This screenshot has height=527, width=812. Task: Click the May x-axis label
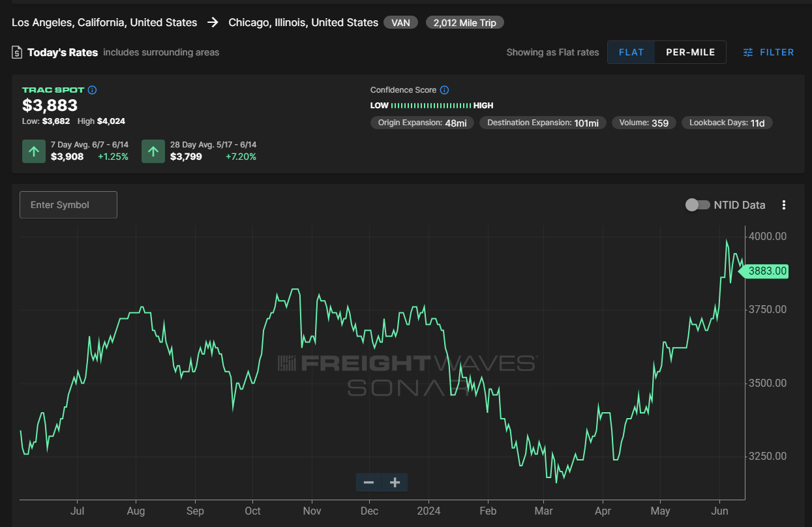tap(661, 511)
